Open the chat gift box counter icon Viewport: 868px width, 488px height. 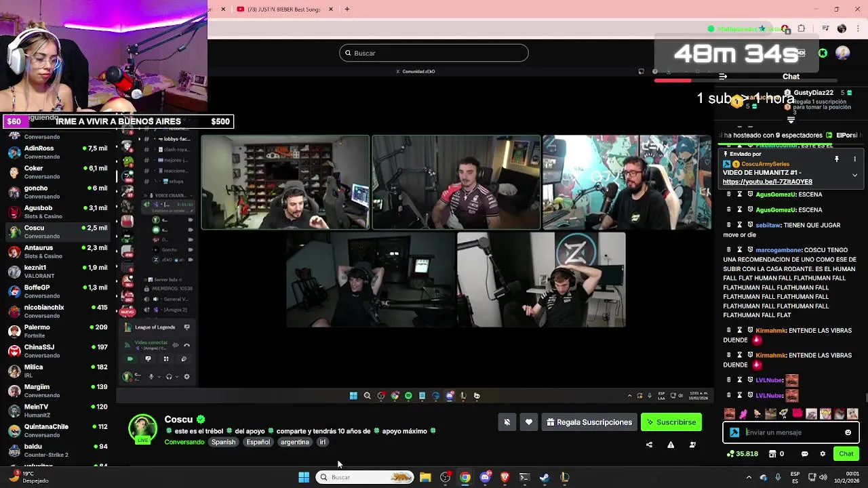(772, 453)
